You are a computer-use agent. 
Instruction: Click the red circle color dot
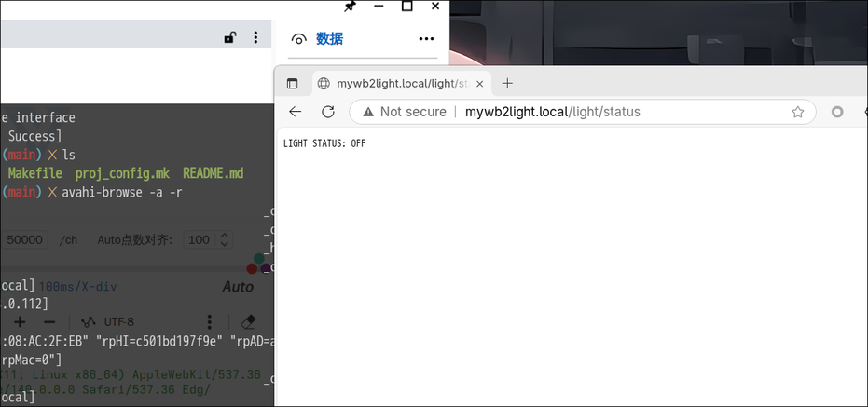(252, 269)
